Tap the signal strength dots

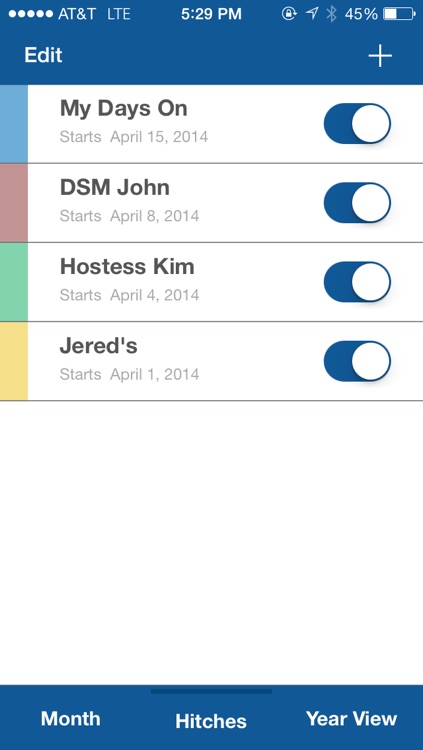[31, 14]
